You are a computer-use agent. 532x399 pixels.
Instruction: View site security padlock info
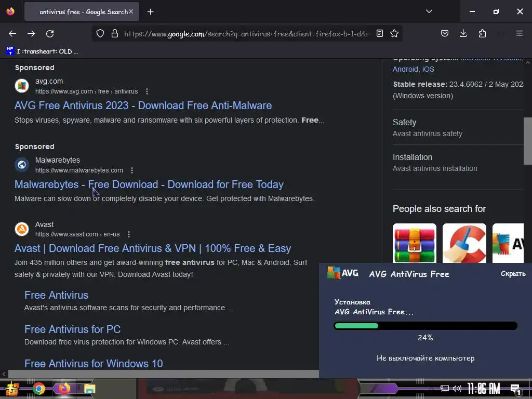(115, 33)
